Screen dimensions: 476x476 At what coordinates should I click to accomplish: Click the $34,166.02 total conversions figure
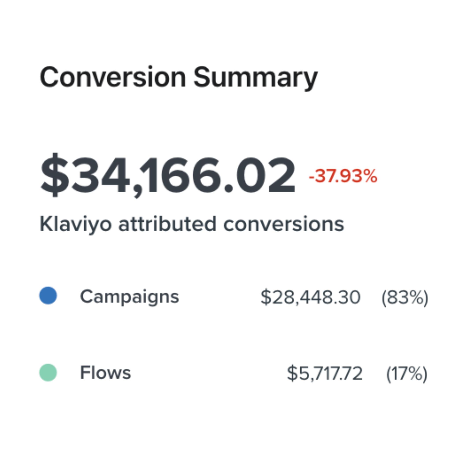[167, 175]
